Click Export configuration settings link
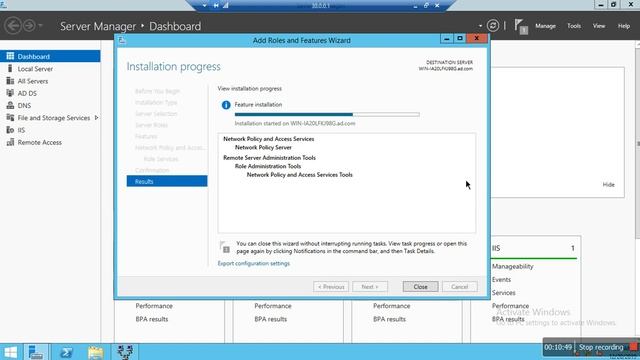 (x=253, y=263)
